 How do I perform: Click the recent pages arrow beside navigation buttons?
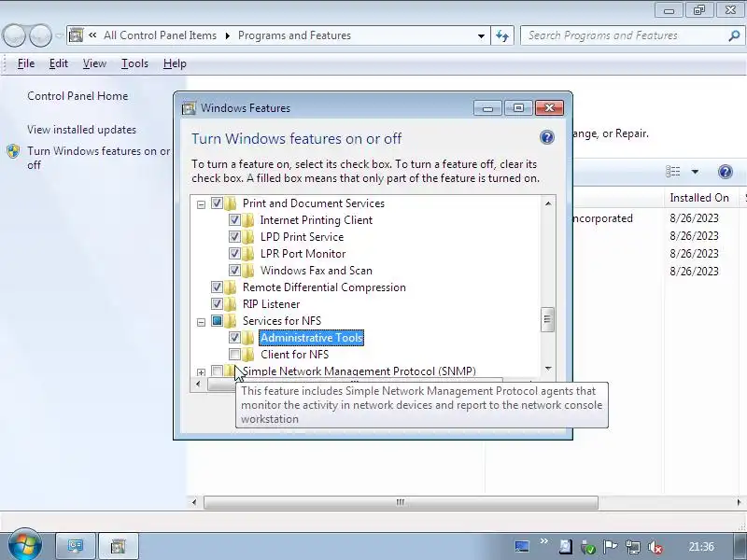click(59, 35)
